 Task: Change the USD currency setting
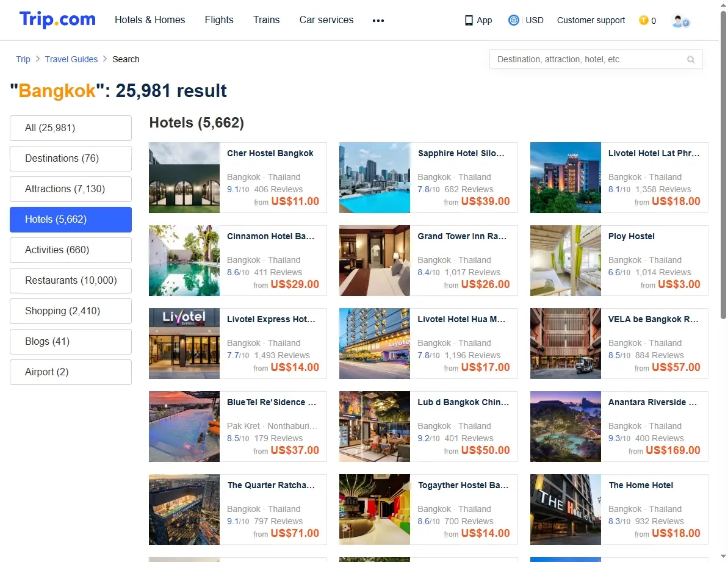(535, 20)
